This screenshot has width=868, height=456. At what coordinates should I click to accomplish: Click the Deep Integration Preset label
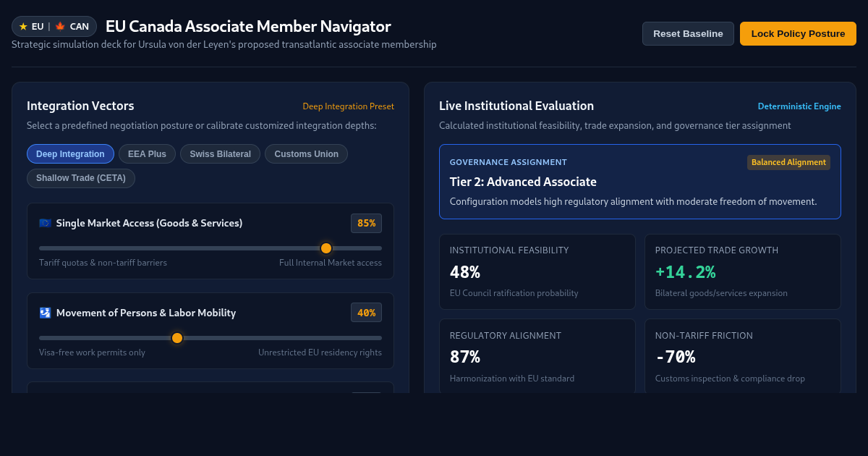(x=348, y=106)
